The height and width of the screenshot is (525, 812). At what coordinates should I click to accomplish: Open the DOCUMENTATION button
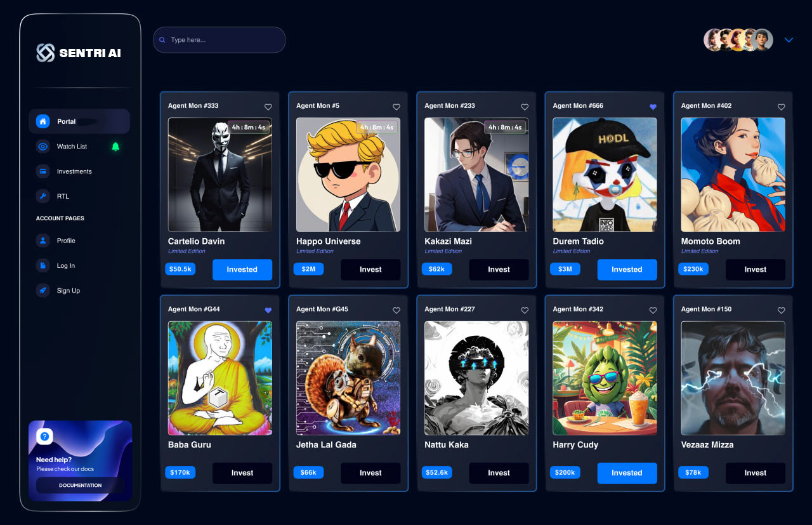point(80,485)
